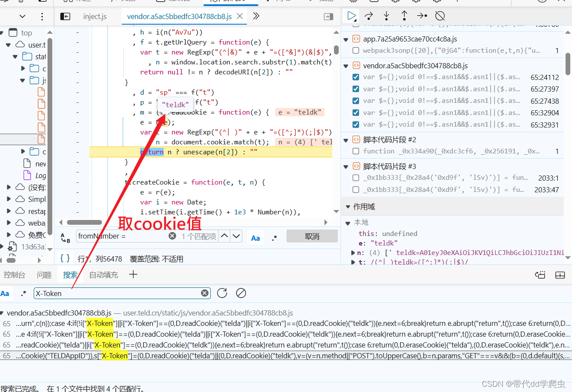Collapse 脚本代码片段 #2 group
Image resolution: width=572 pixels, height=392 pixels.
[x=346, y=140]
